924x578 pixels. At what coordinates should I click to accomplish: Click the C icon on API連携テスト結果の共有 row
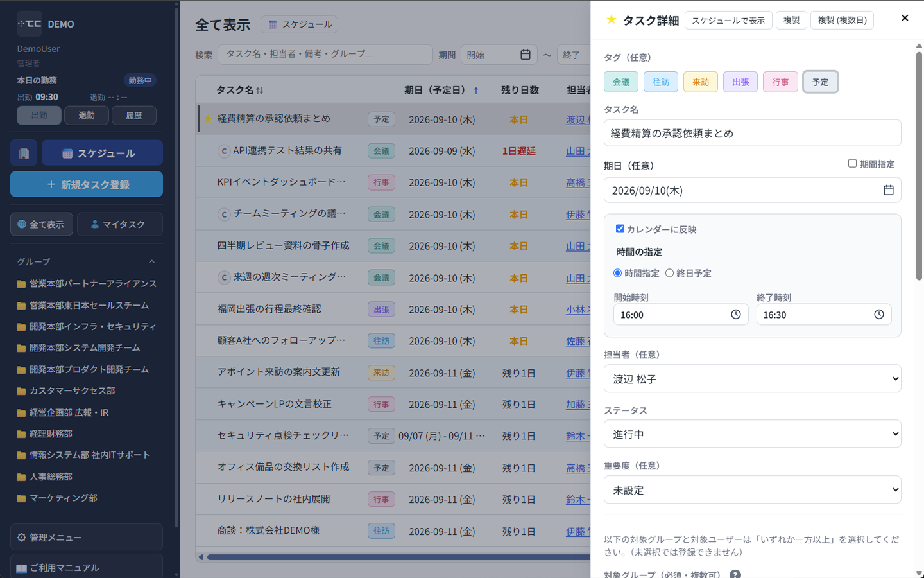point(224,152)
